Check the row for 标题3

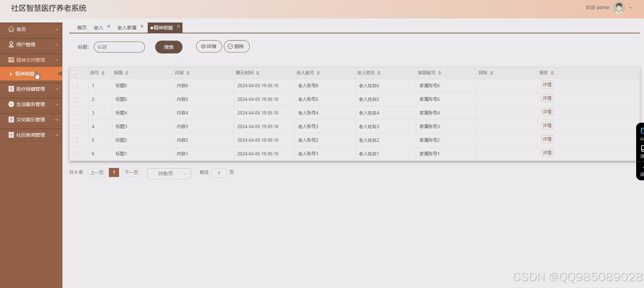click(75, 127)
